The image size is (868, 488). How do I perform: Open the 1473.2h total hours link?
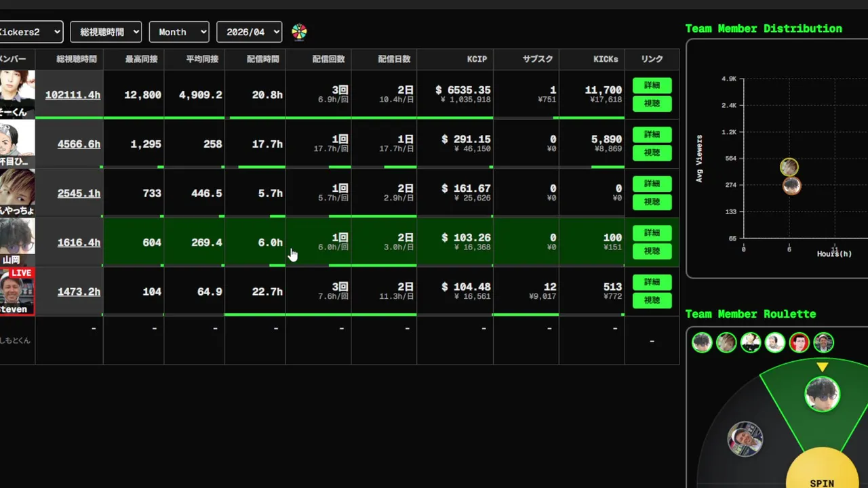pyautogui.click(x=79, y=291)
